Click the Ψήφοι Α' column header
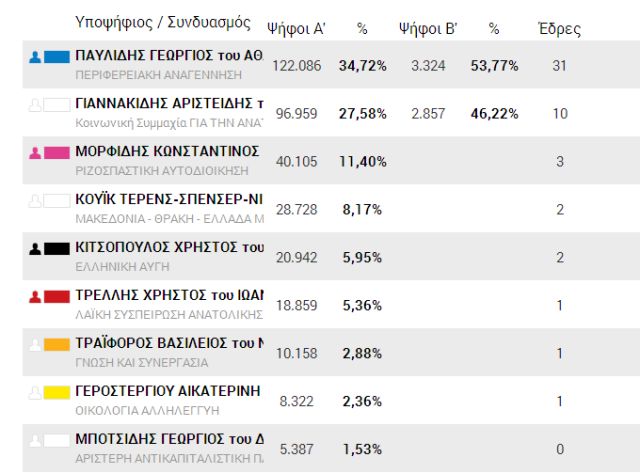This screenshot has height=473, width=640. 296,28
